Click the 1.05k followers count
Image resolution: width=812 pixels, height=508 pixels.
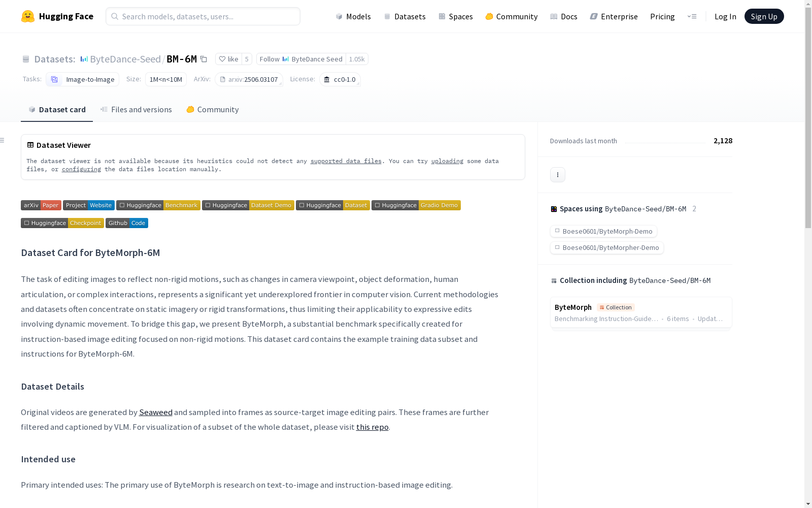coord(357,59)
